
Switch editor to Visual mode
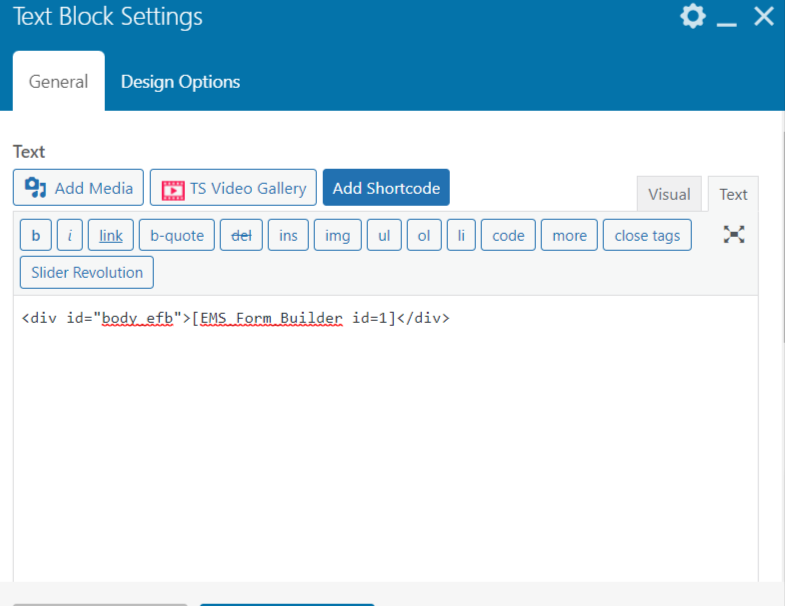click(x=669, y=194)
